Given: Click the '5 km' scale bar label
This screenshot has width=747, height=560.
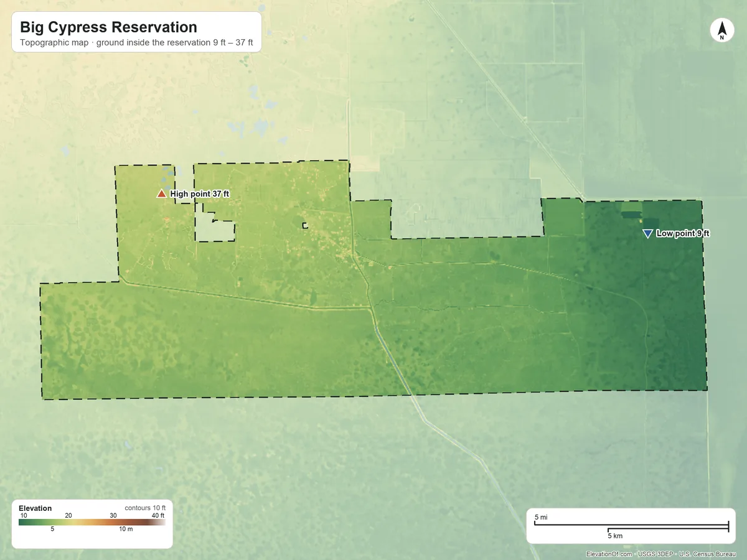Looking at the screenshot, I should pyautogui.click(x=615, y=536).
